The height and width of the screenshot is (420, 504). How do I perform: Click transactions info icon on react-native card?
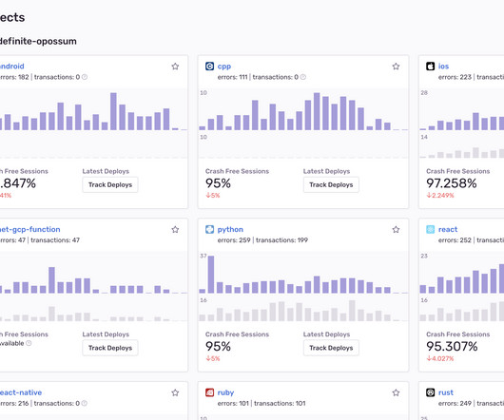tap(85, 403)
